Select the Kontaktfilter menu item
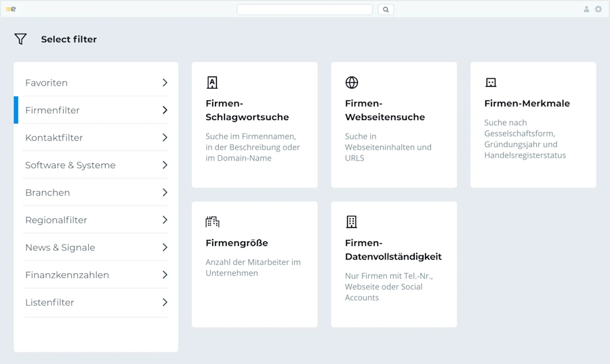 pos(96,138)
